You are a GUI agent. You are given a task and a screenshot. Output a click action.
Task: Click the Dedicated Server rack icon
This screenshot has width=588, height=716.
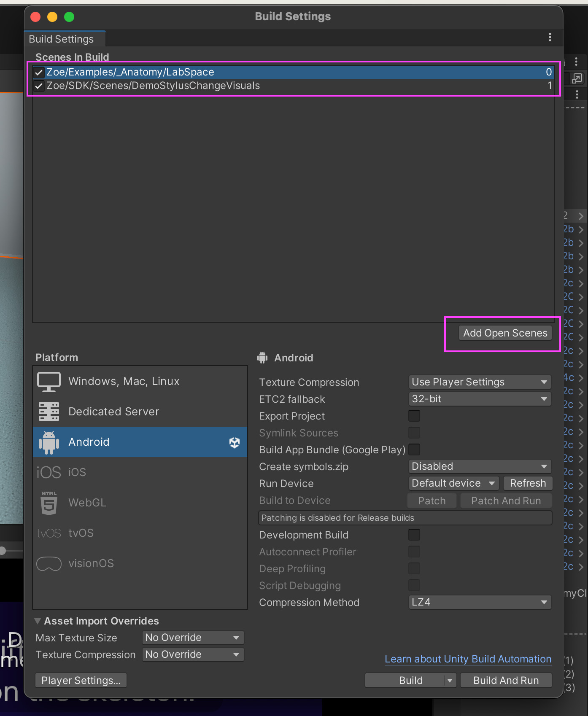[49, 412]
